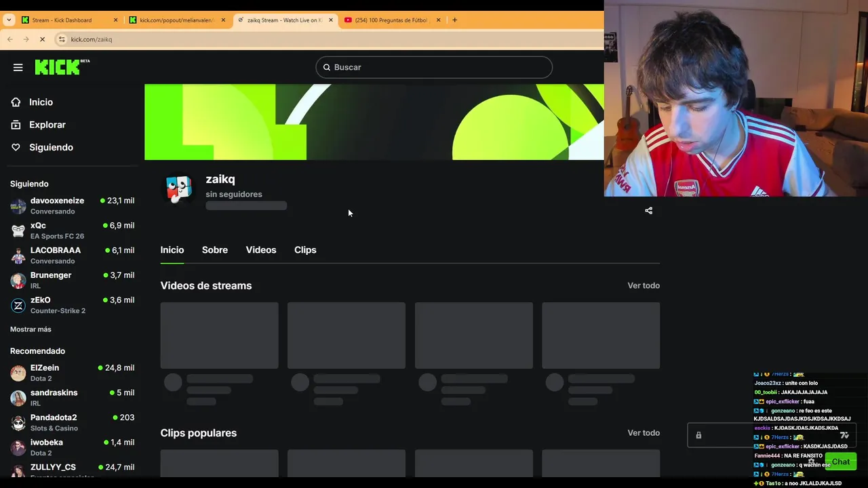Close the YouTube 100 Preguntas tab
The image size is (868, 488).
[x=438, y=20]
